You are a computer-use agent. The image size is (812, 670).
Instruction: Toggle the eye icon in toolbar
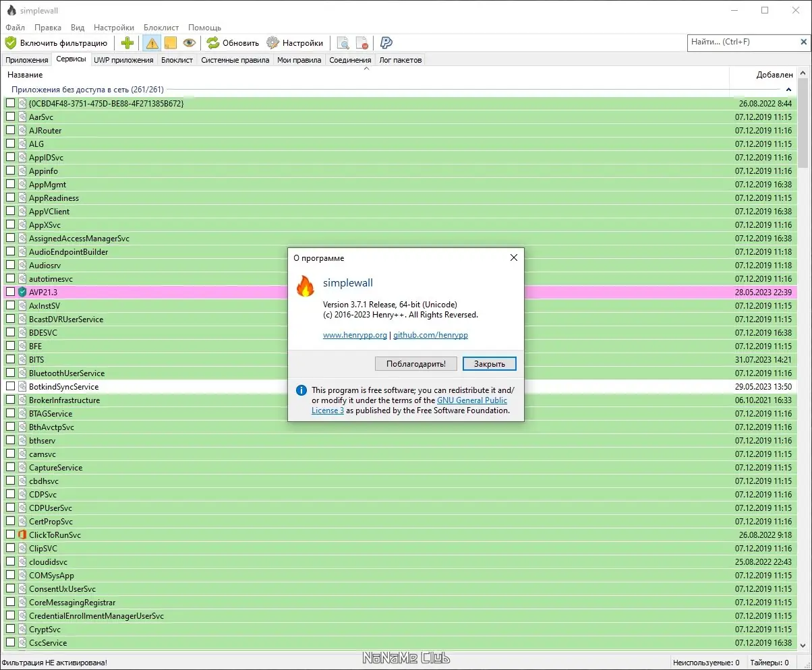click(x=190, y=42)
